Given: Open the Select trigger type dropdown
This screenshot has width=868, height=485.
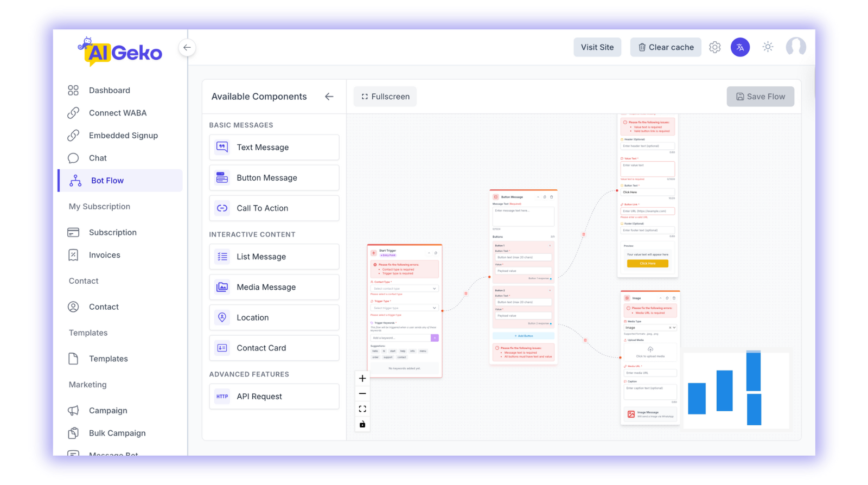Looking at the screenshot, I should point(404,308).
